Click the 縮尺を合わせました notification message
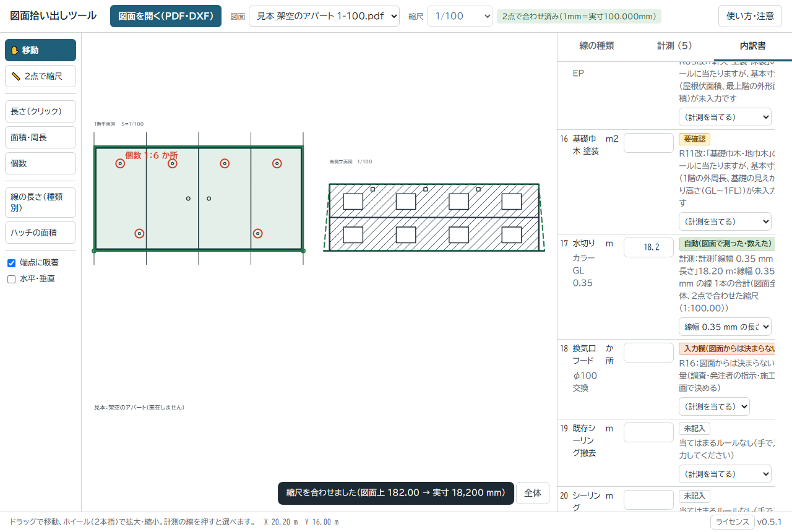The height and width of the screenshot is (532, 792). (x=396, y=493)
